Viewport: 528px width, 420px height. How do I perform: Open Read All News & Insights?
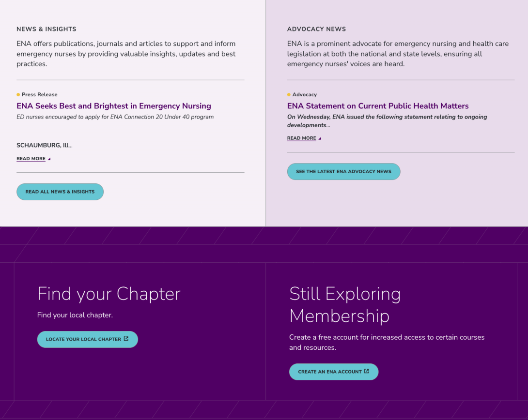60,192
